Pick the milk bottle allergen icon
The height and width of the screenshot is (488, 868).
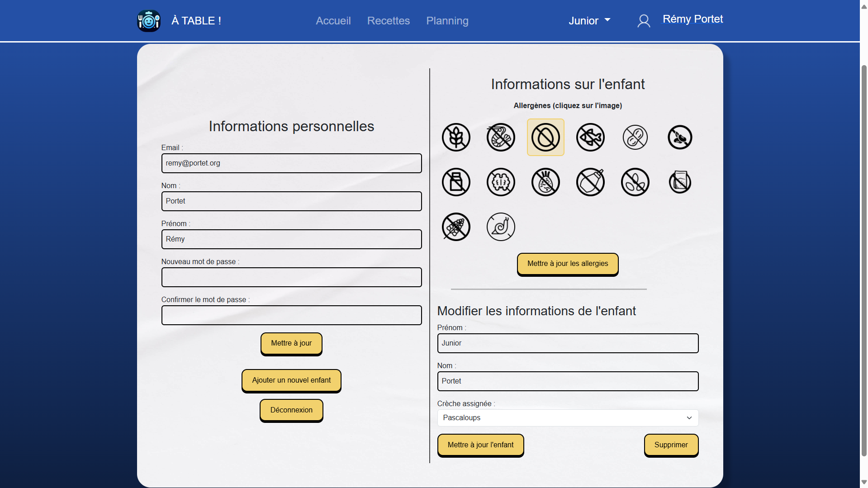[456, 182]
